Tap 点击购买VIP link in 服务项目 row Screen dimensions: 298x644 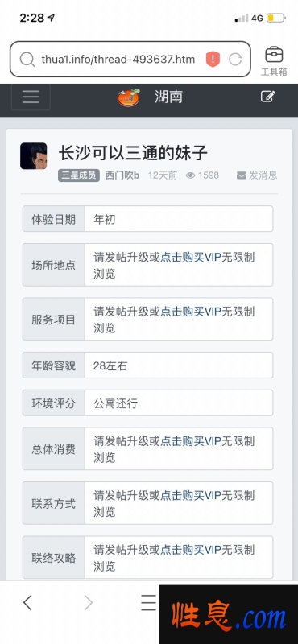click(190, 312)
